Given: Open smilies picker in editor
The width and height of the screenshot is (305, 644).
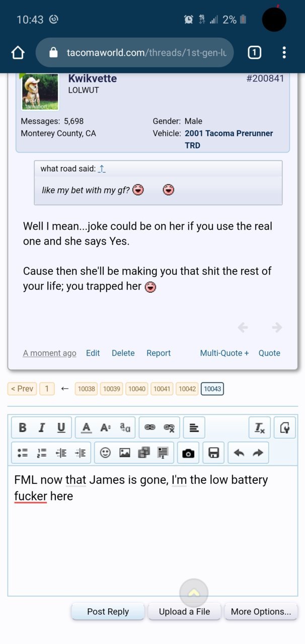Looking at the screenshot, I should pos(105,453).
